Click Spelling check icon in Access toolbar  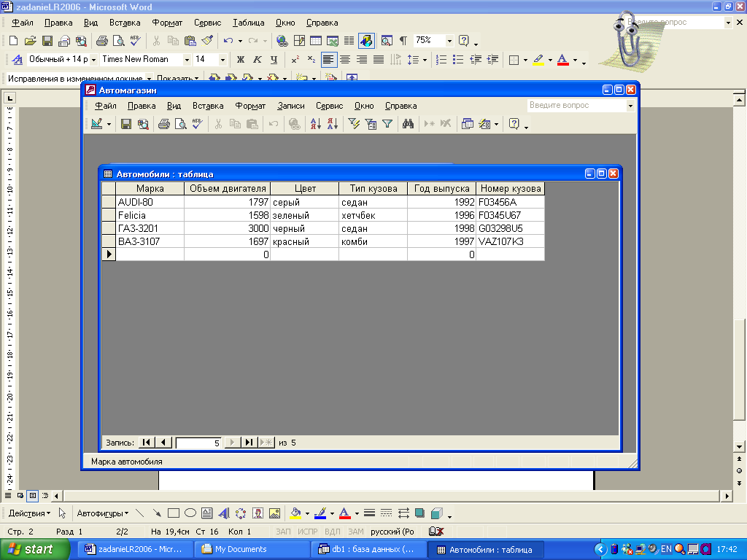(197, 124)
